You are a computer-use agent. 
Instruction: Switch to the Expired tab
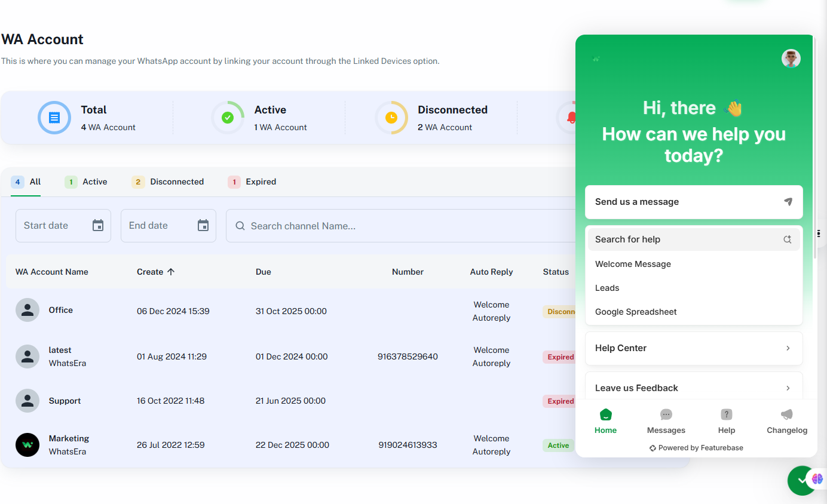(x=252, y=182)
